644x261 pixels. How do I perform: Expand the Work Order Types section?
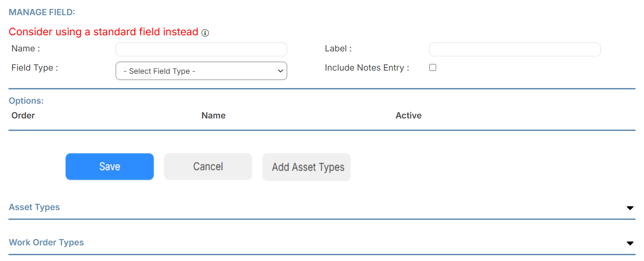46,242
